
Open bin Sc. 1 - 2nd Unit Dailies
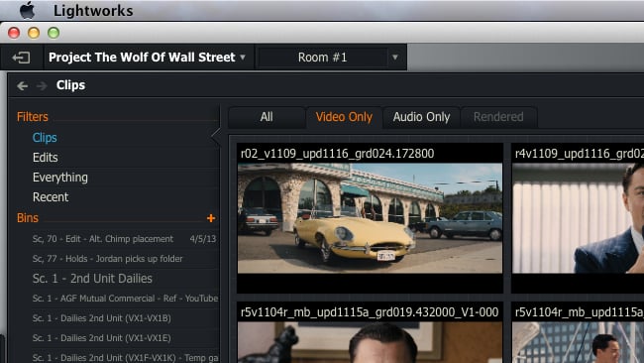pyautogui.click(x=92, y=279)
